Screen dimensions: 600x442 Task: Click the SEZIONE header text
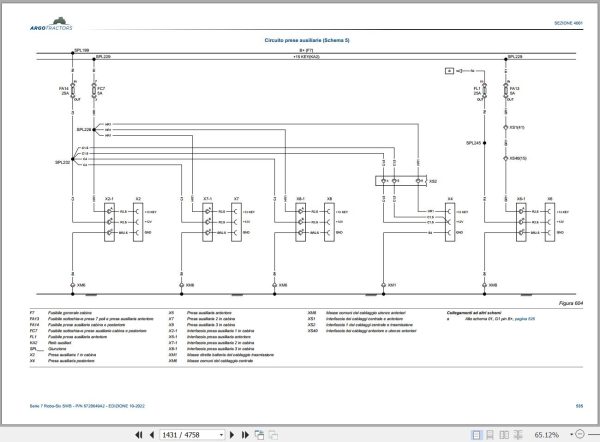568,23
